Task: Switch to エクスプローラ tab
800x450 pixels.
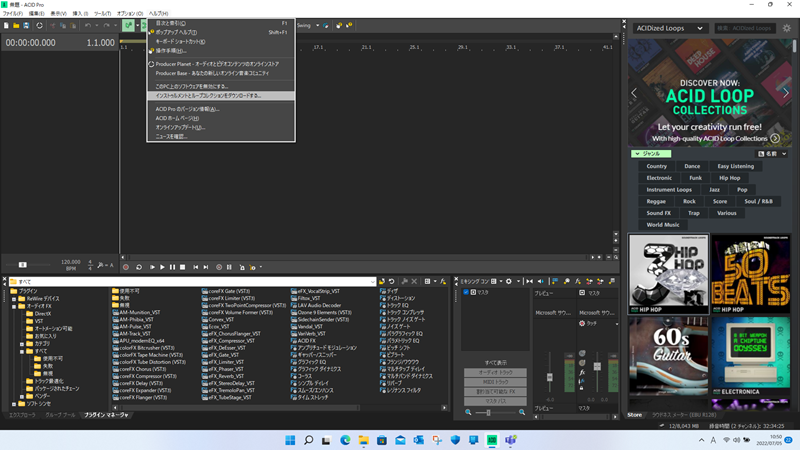Action: [22, 415]
